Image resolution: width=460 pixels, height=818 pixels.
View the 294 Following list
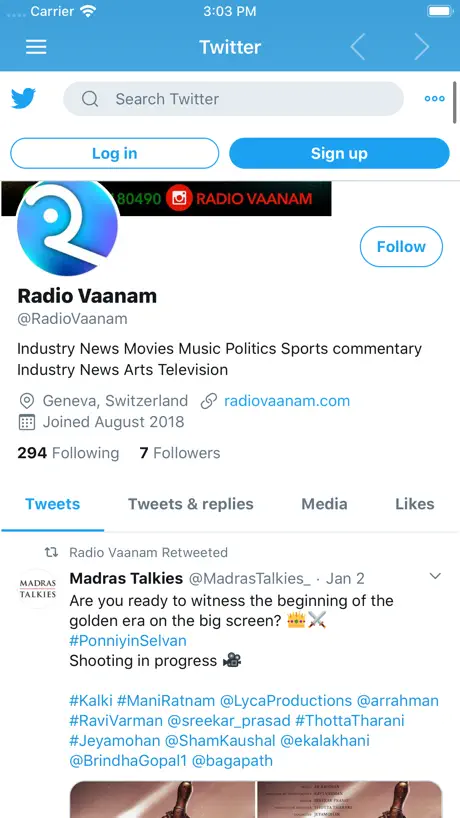coord(68,453)
